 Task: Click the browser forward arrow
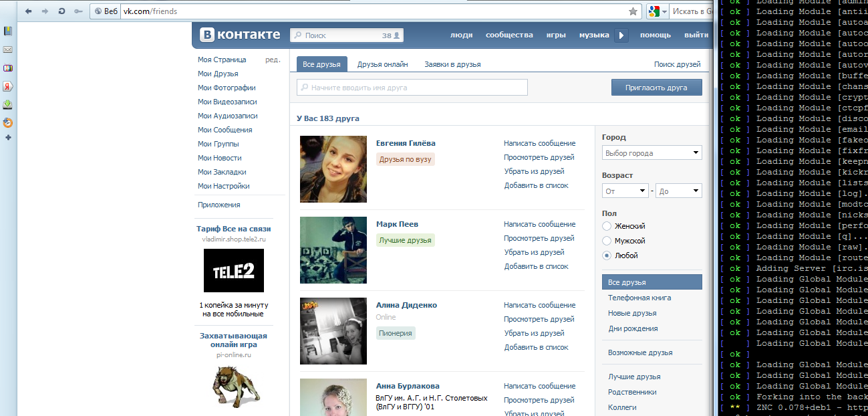45,11
